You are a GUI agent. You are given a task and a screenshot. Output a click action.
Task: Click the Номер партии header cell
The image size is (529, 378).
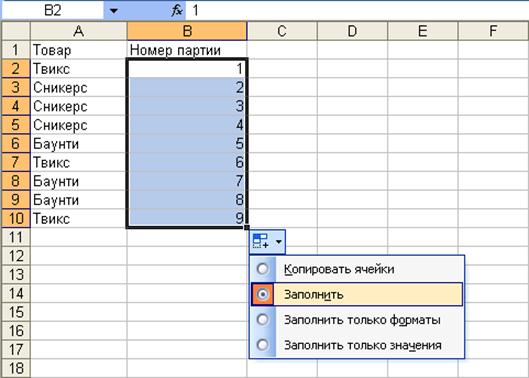(187, 50)
